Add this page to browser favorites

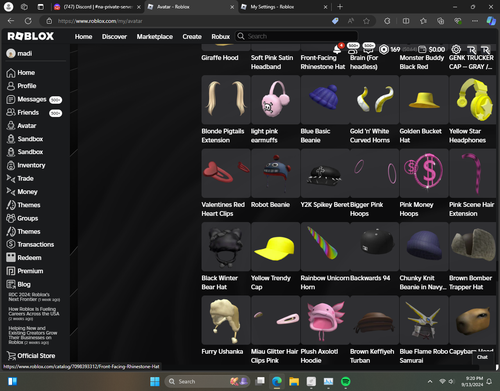click(x=366, y=21)
